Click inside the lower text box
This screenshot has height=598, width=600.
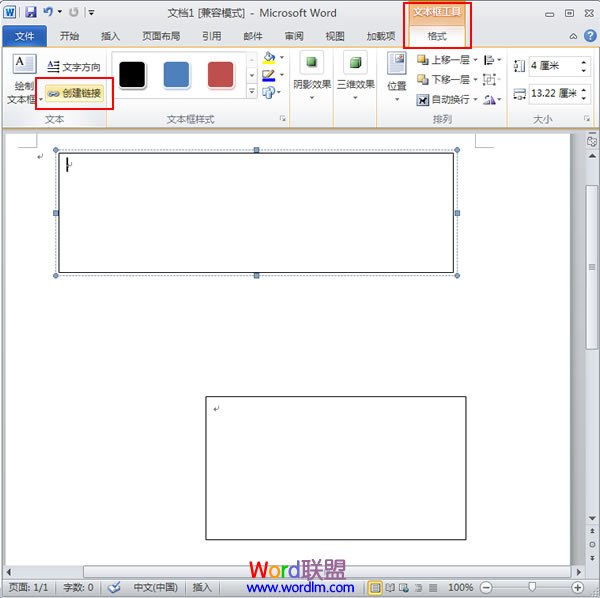pyautogui.click(x=336, y=468)
